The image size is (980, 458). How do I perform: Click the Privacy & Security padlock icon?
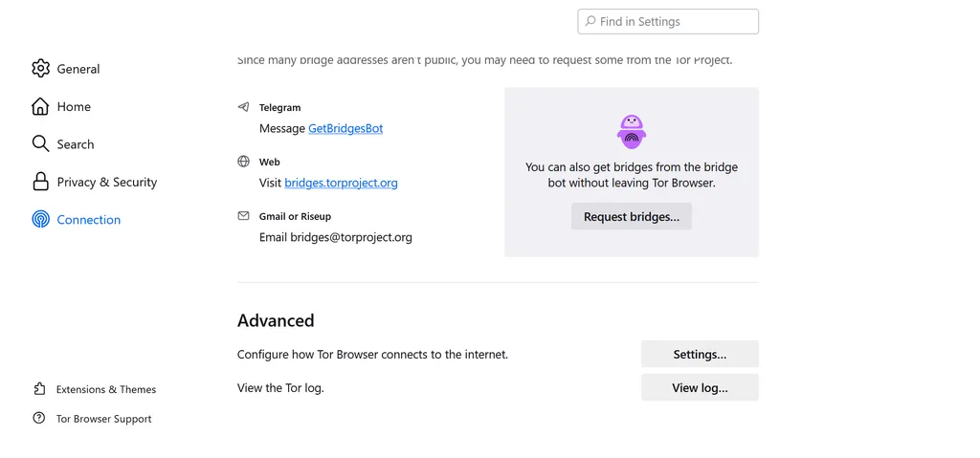point(40,182)
